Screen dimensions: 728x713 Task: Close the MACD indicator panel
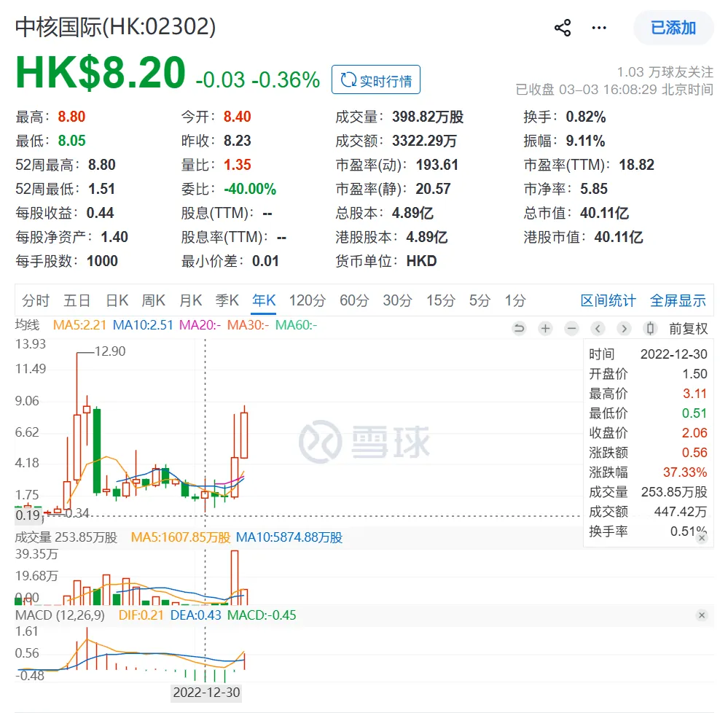[x=702, y=615]
